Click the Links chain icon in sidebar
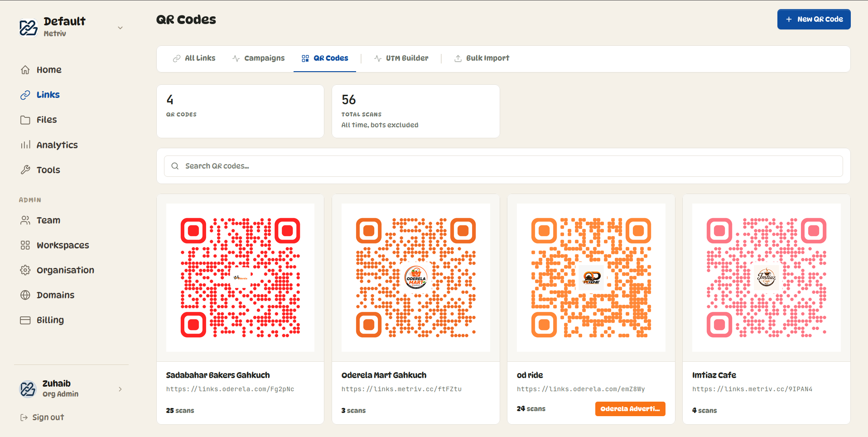 25,95
